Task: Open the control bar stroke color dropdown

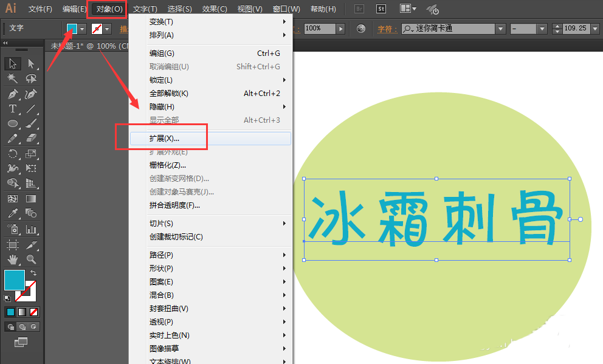Action: tap(107, 29)
